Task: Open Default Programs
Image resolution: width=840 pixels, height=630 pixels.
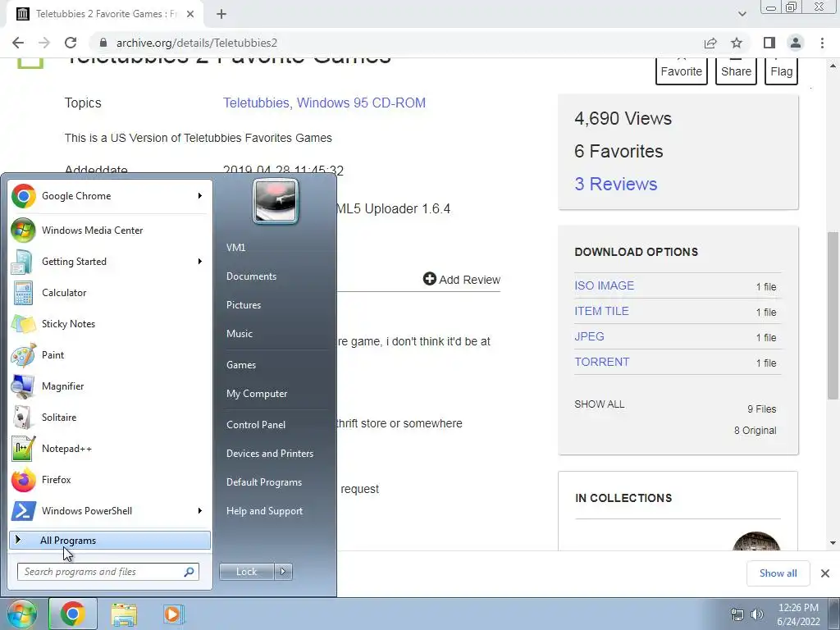Action: coord(263,482)
